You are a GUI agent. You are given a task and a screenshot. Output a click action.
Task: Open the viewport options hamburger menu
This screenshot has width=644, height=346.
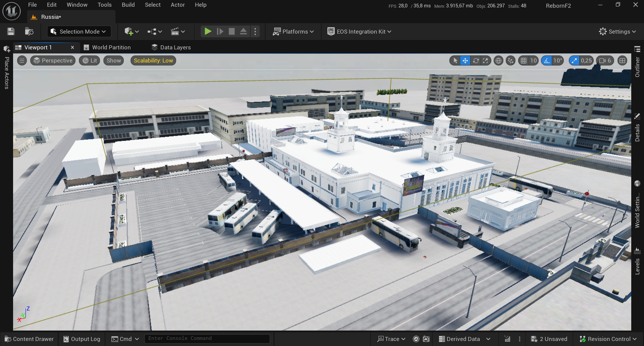22,61
